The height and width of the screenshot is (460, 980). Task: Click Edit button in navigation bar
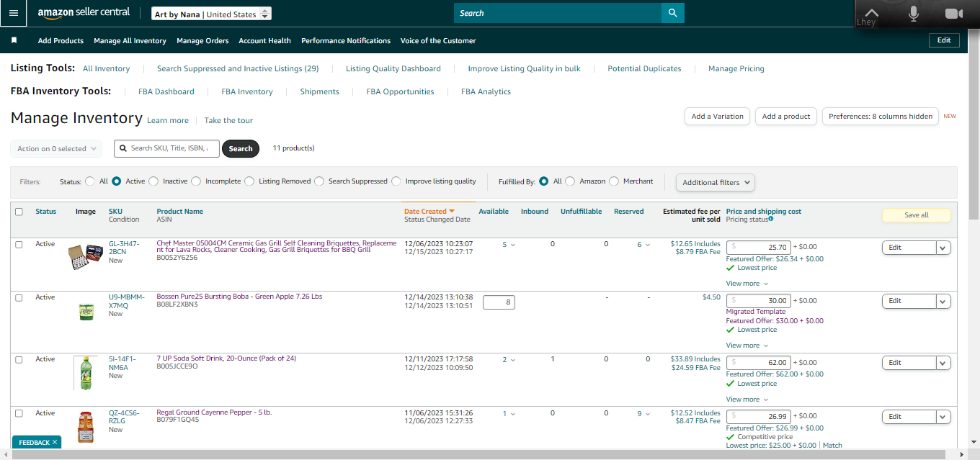pyautogui.click(x=944, y=40)
